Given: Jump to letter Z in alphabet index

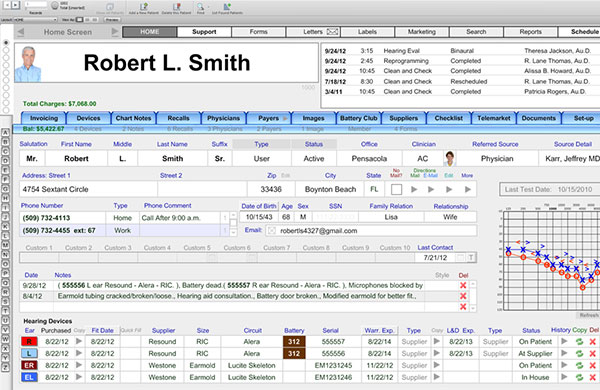Looking at the screenshot, I should pos(5,367).
